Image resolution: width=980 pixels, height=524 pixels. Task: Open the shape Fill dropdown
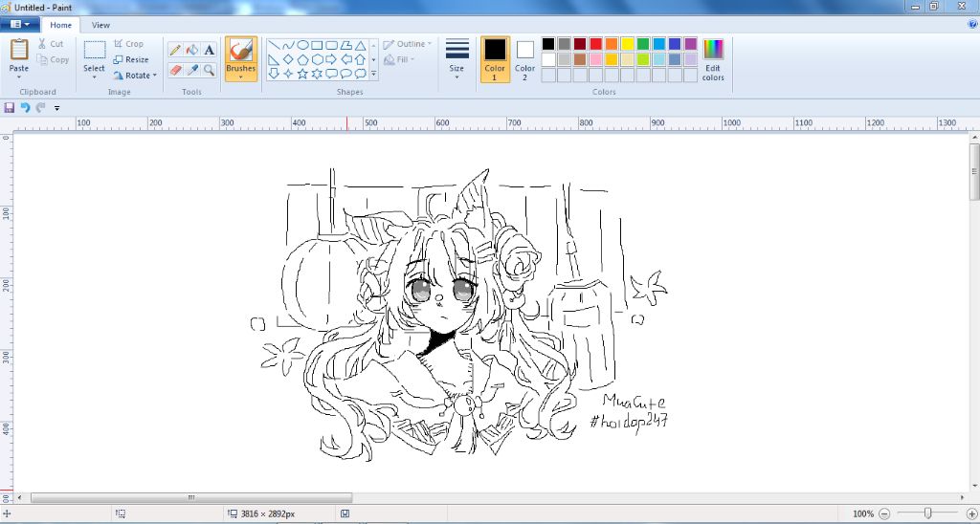click(399, 60)
